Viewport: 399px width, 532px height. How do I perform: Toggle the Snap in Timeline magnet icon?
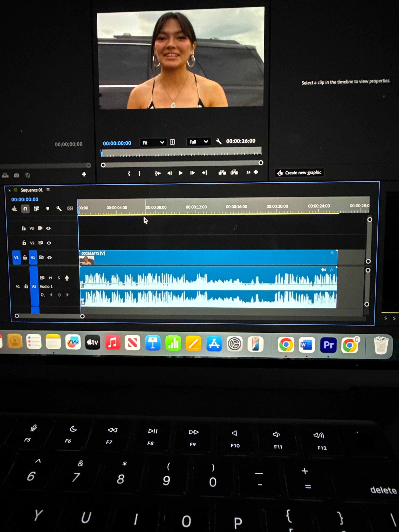25,209
